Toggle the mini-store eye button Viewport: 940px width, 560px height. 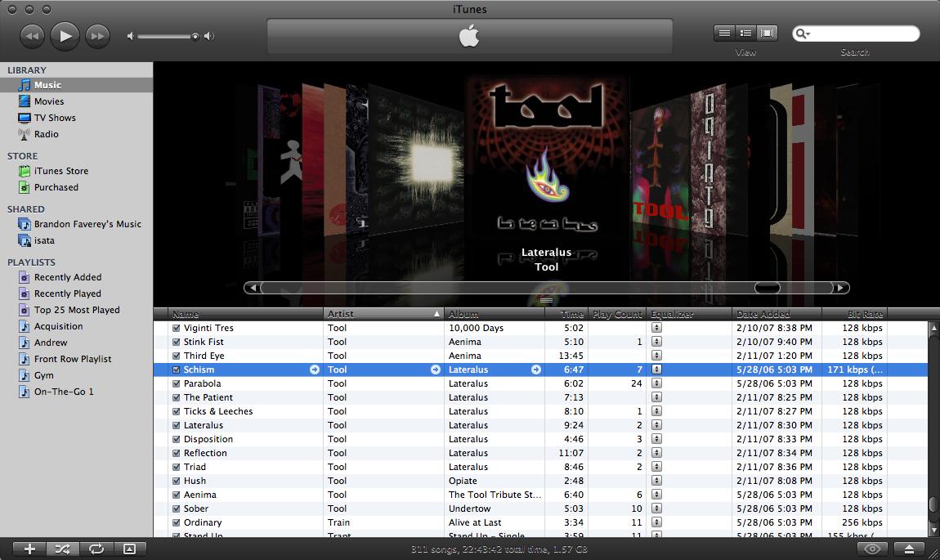coord(872,549)
